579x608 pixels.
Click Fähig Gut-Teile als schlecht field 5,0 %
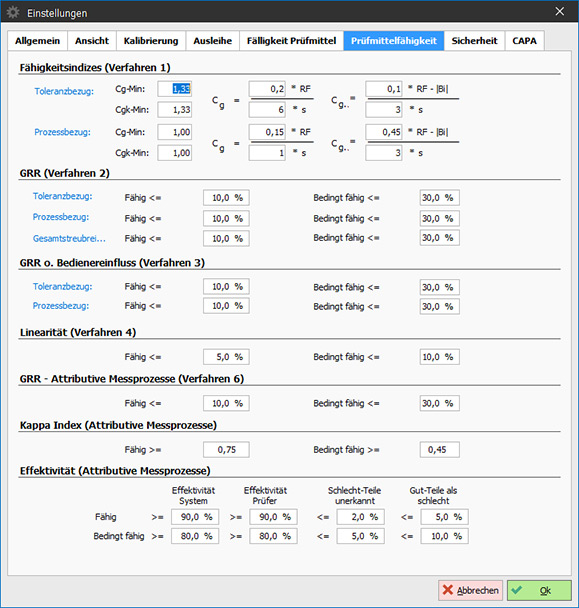pyautogui.click(x=444, y=517)
